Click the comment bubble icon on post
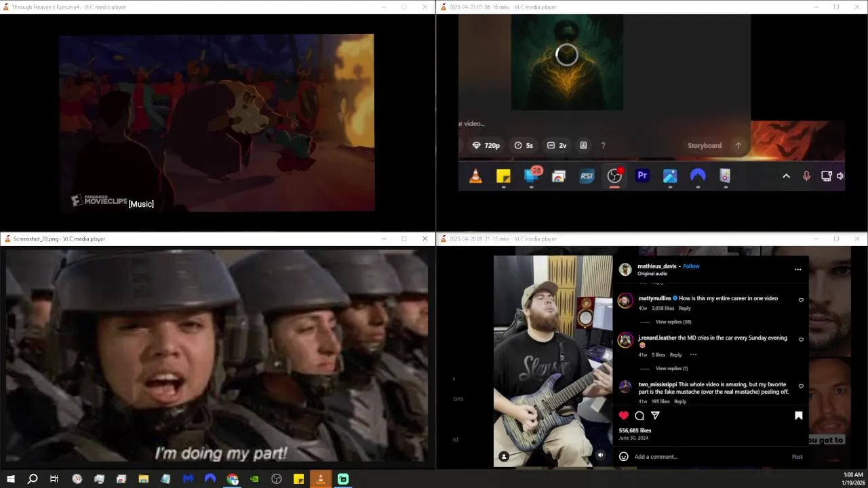Screen dimensions: 868x488 click(639, 415)
